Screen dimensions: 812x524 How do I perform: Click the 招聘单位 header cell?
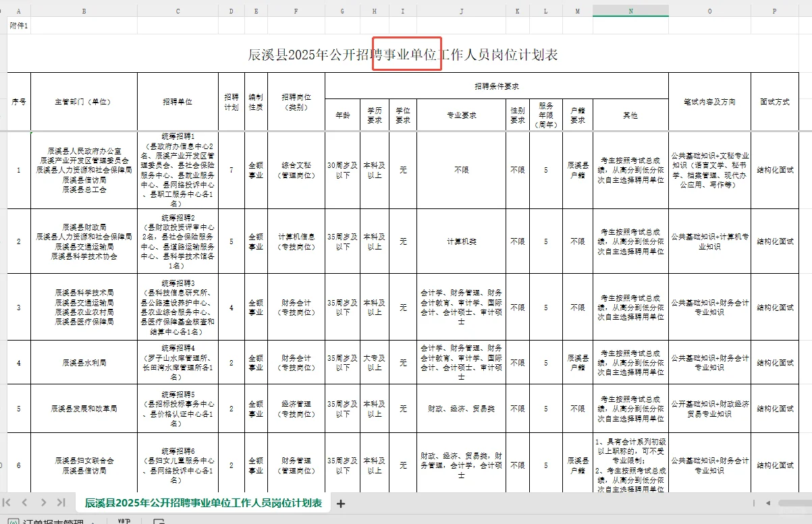tap(178, 102)
